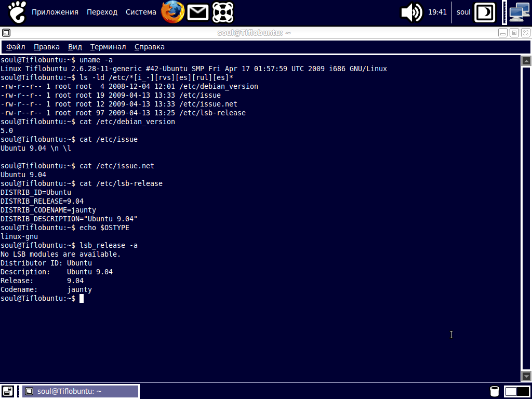Click the "Release: 9.04" line
The image size is (532, 399).
(x=42, y=281)
